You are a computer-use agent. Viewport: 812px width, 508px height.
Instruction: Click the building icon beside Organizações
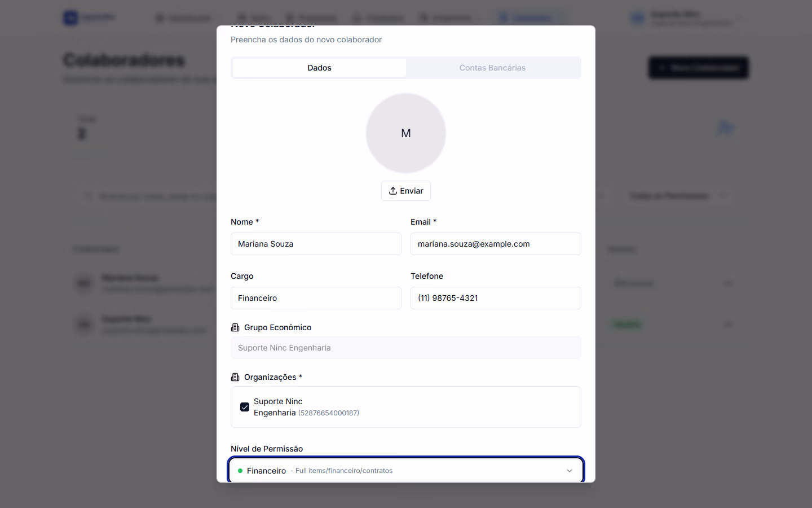point(235,377)
